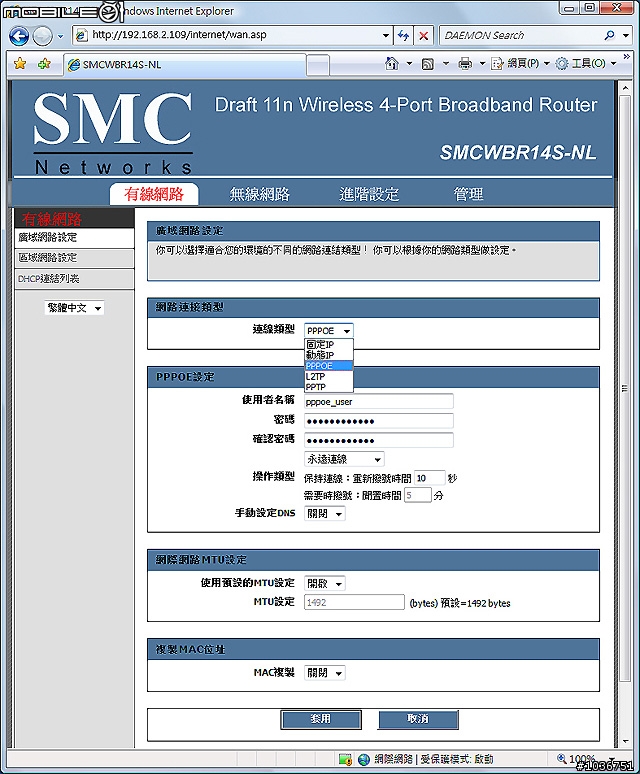Switch to the 無線網路 top tab
The image size is (640, 774).
click(260, 194)
